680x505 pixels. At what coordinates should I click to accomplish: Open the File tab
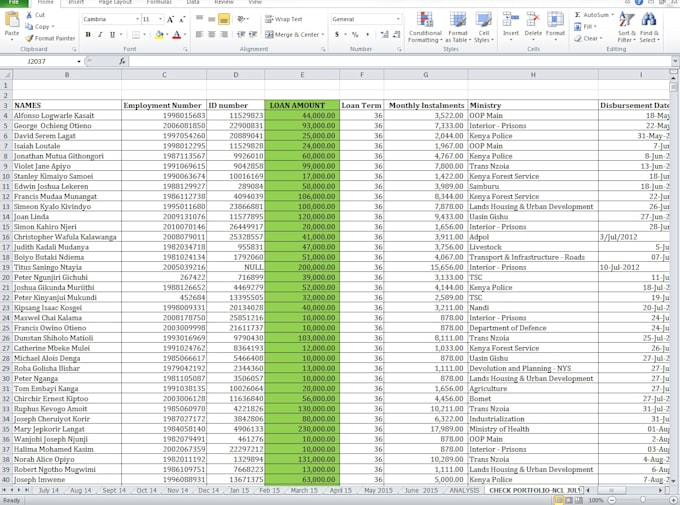(x=13, y=2)
